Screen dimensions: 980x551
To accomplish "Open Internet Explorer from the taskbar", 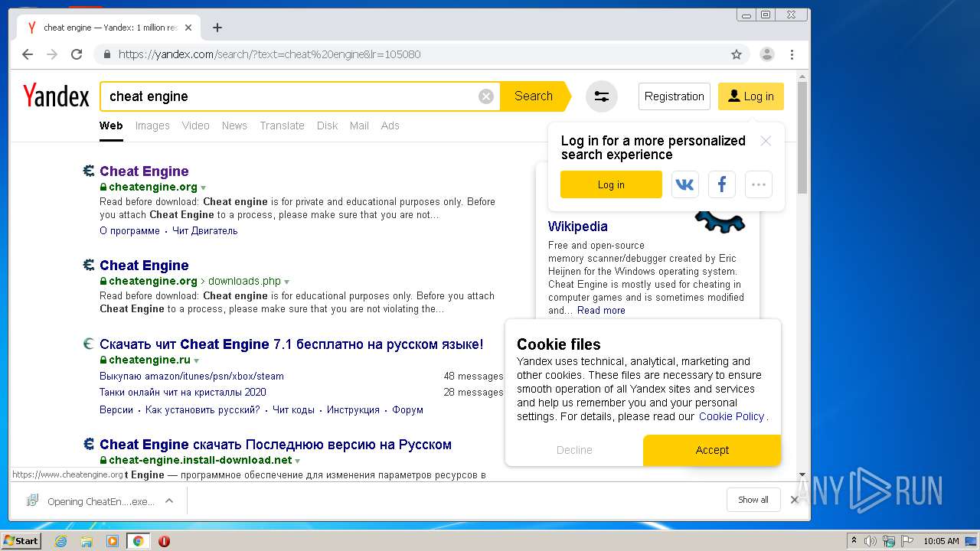I will click(60, 541).
